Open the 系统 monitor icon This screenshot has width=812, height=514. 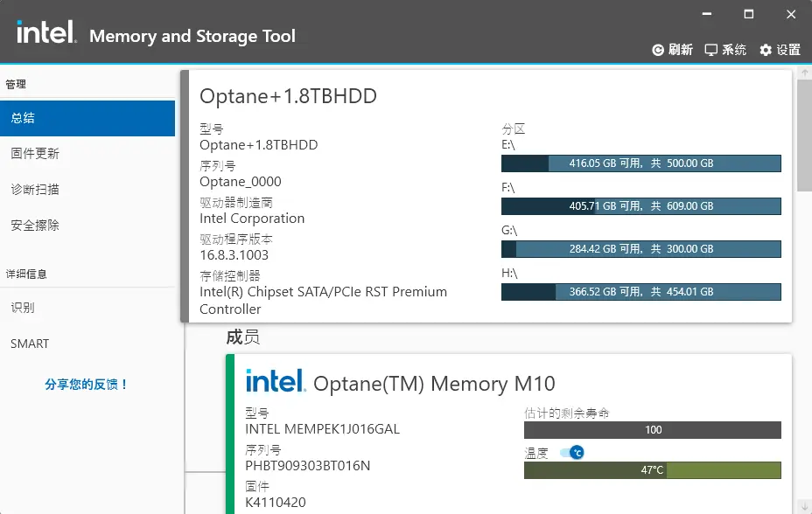tap(711, 50)
